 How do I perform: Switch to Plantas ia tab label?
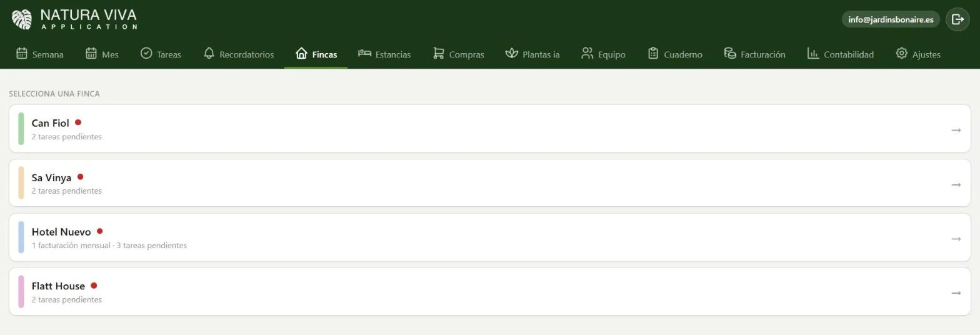(x=541, y=54)
